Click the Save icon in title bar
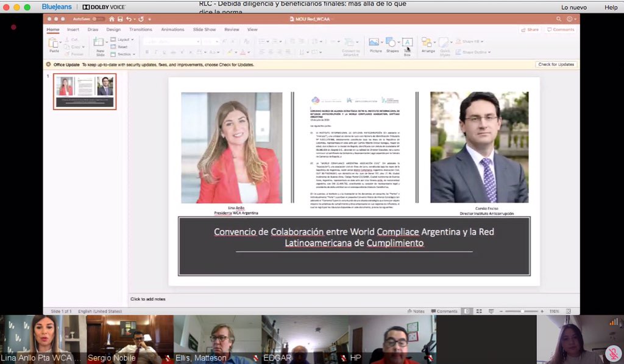 (120, 19)
